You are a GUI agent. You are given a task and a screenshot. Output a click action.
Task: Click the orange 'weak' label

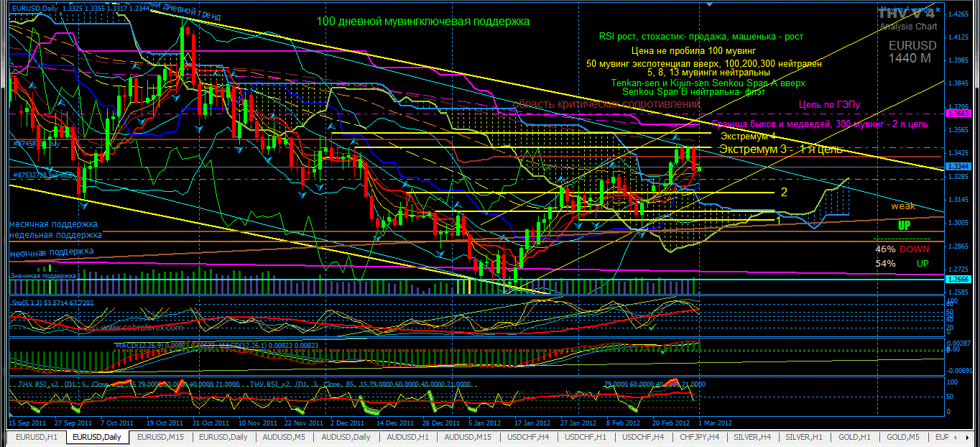click(903, 206)
